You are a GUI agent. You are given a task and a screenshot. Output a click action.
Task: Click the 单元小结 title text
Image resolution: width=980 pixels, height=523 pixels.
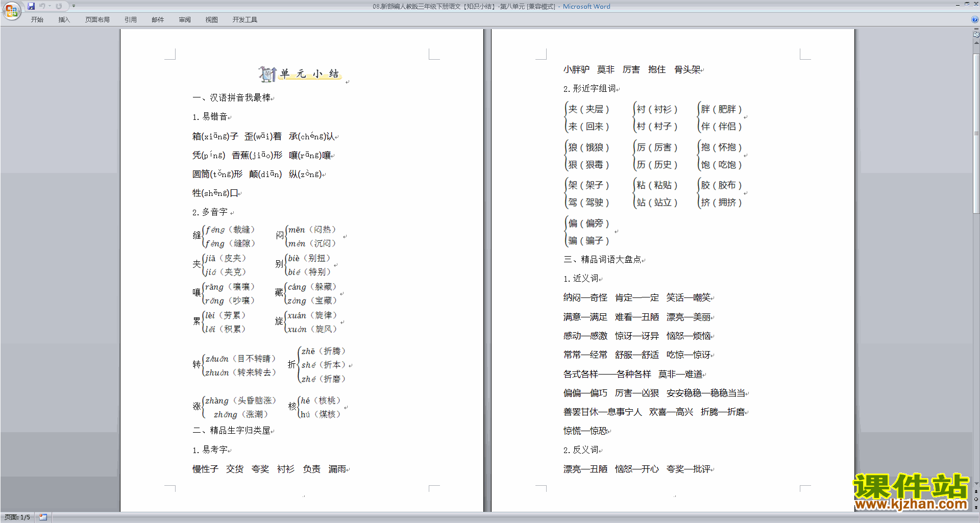(x=309, y=74)
